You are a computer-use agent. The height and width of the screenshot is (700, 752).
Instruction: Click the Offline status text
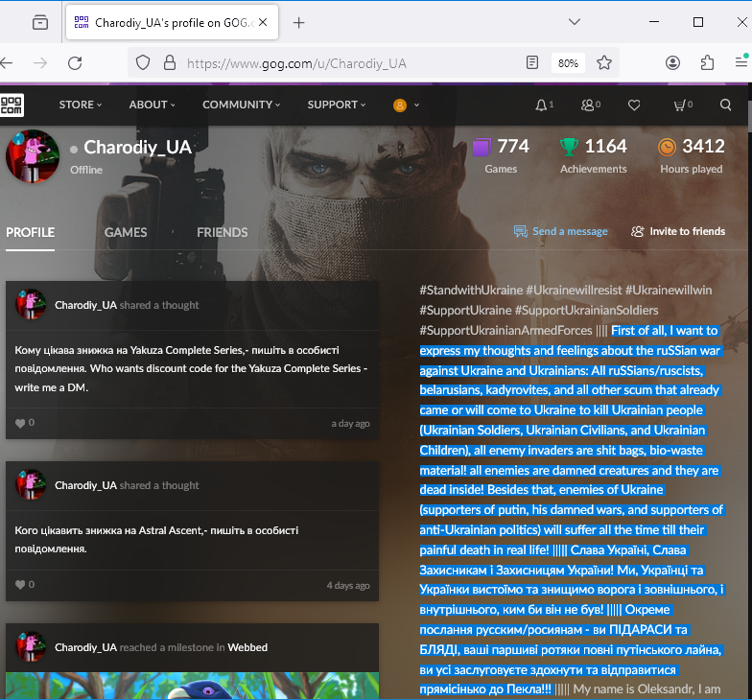tap(86, 170)
